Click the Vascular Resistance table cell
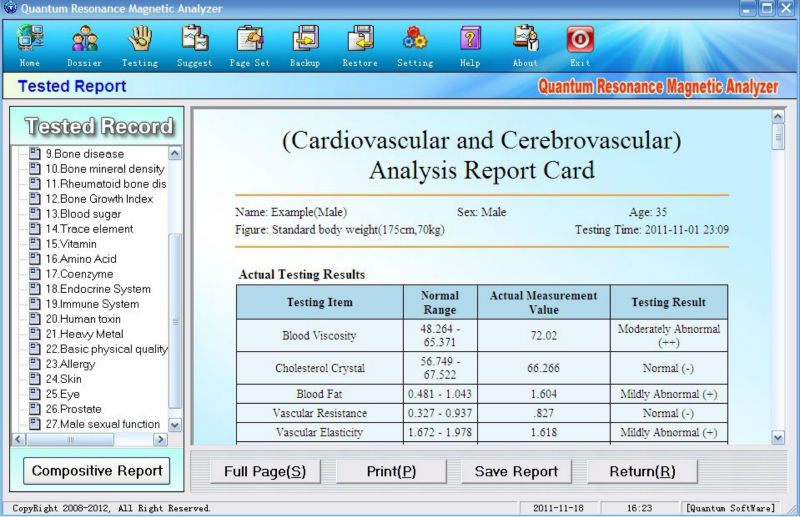Image resolution: width=800 pixels, height=517 pixels. click(319, 413)
